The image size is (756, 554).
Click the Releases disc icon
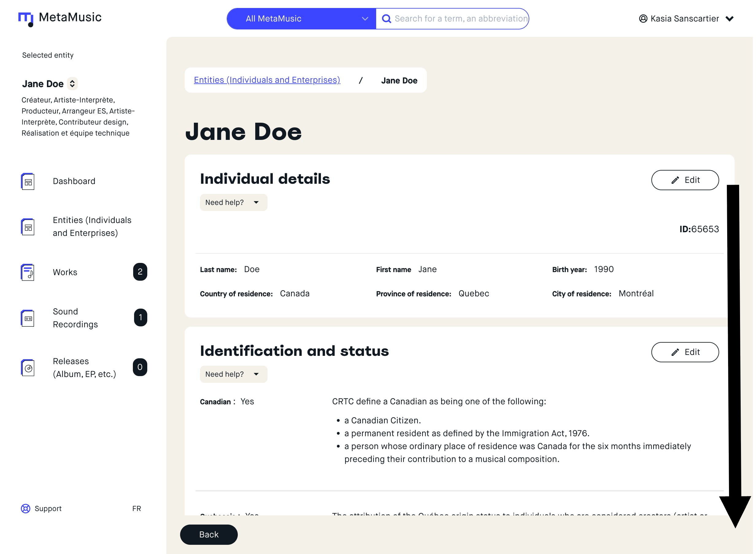[28, 368]
